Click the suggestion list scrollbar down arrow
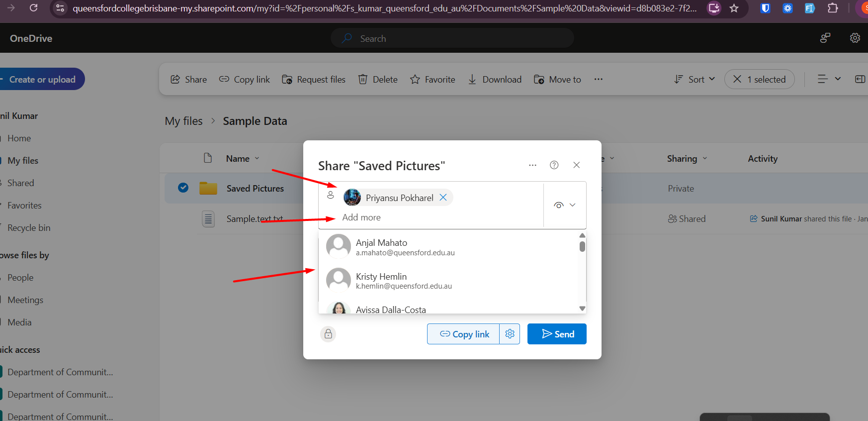 pos(582,309)
